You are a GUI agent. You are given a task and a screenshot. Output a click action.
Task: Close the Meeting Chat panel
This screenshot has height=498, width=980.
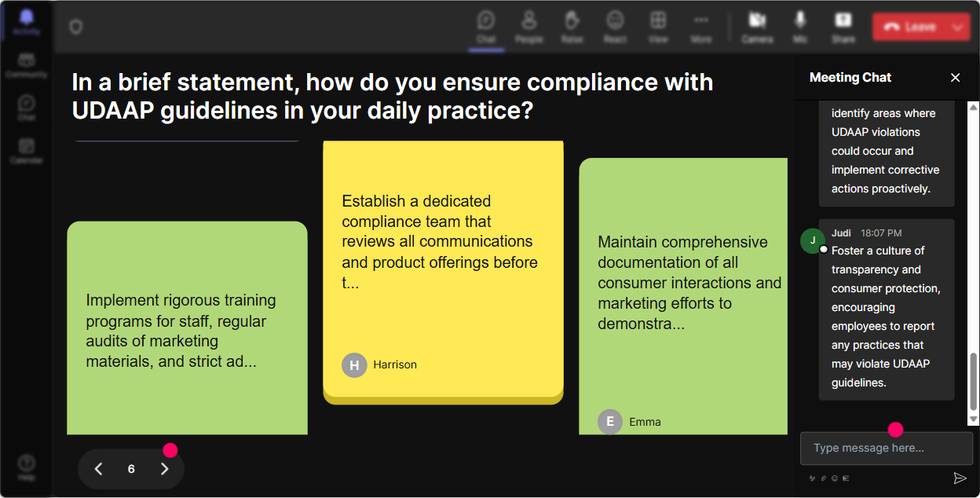coord(956,77)
